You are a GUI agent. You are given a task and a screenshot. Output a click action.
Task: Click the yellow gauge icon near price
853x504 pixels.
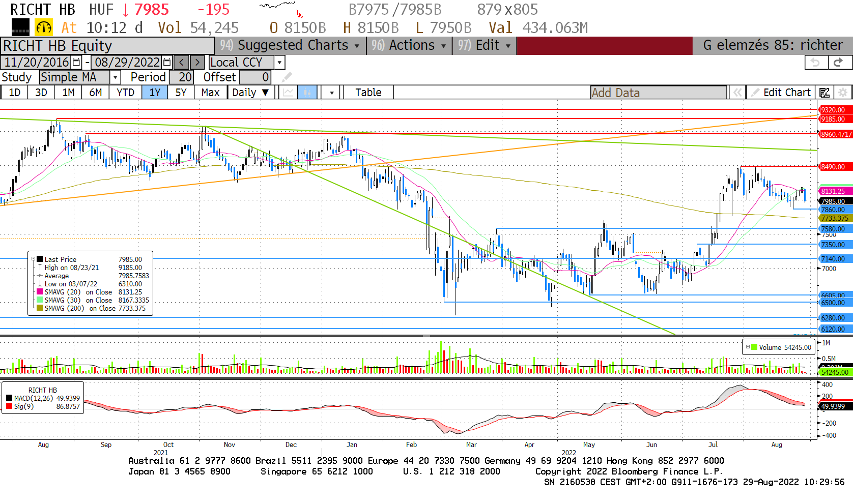coord(44,27)
